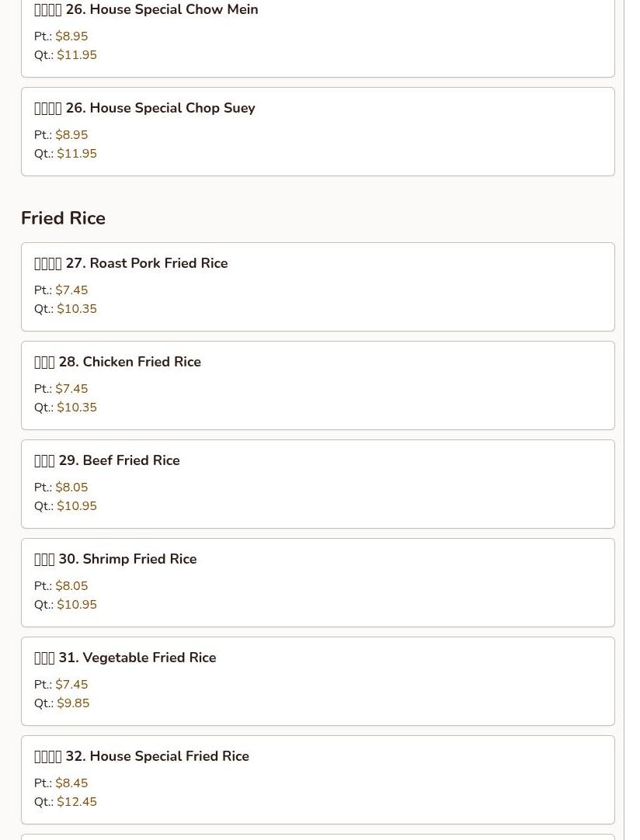
Task: Pick the quart price for House Special Chow Mein
Action: 77,55
